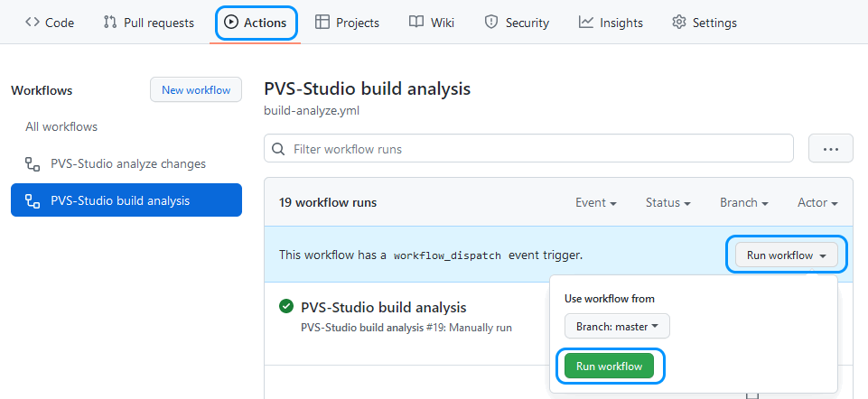This screenshot has width=868, height=399.
Task: Click the Wiki book icon
Action: click(x=416, y=23)
